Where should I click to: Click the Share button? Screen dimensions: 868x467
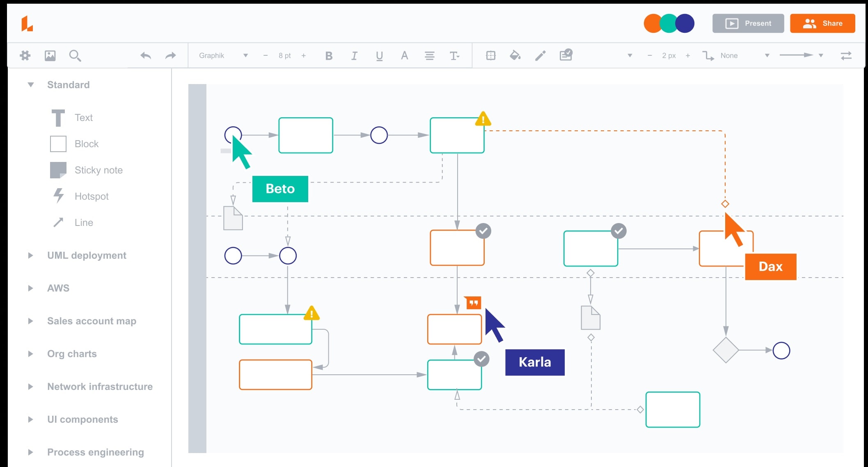coord(822,23)
